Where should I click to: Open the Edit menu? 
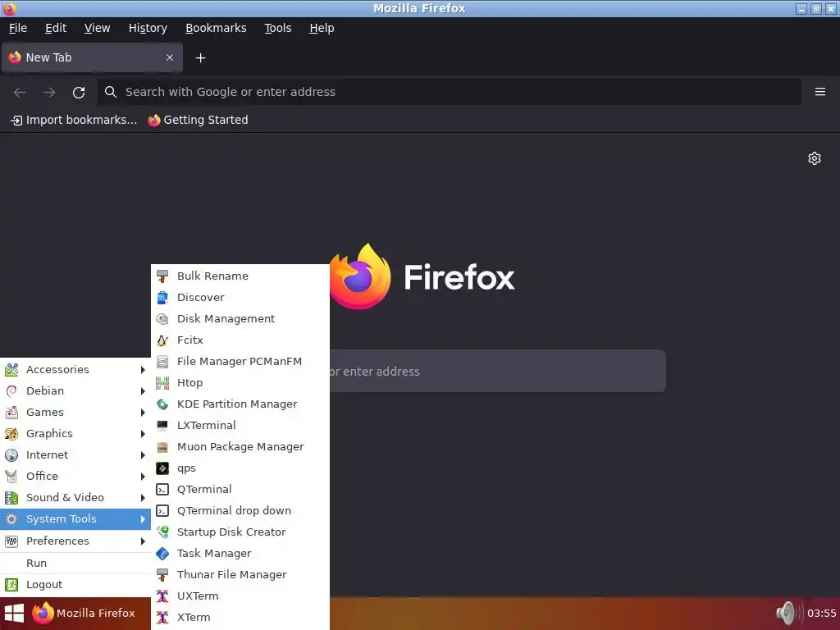pos(56,29)
